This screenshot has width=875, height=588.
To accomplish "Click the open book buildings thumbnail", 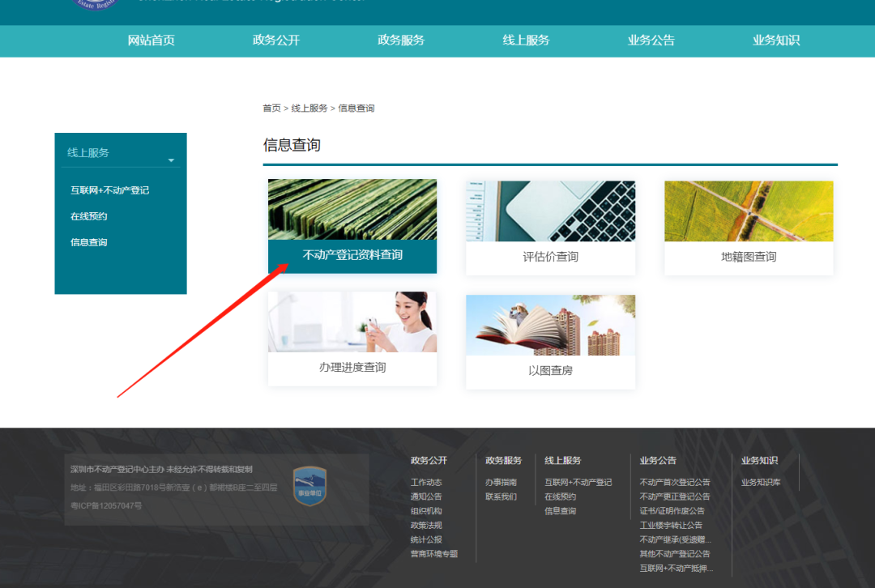I will tap(550, 326).
